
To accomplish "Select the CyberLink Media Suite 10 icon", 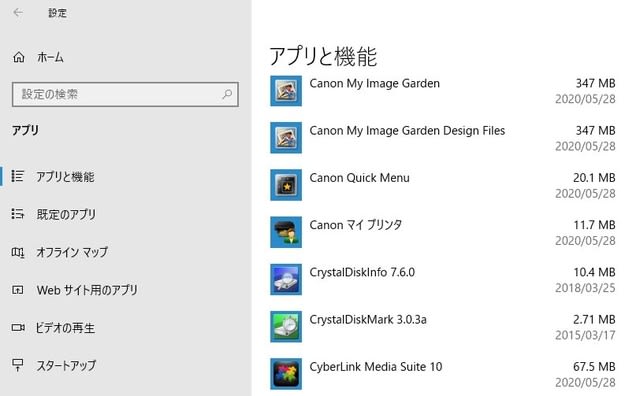I will pos(286,374).
